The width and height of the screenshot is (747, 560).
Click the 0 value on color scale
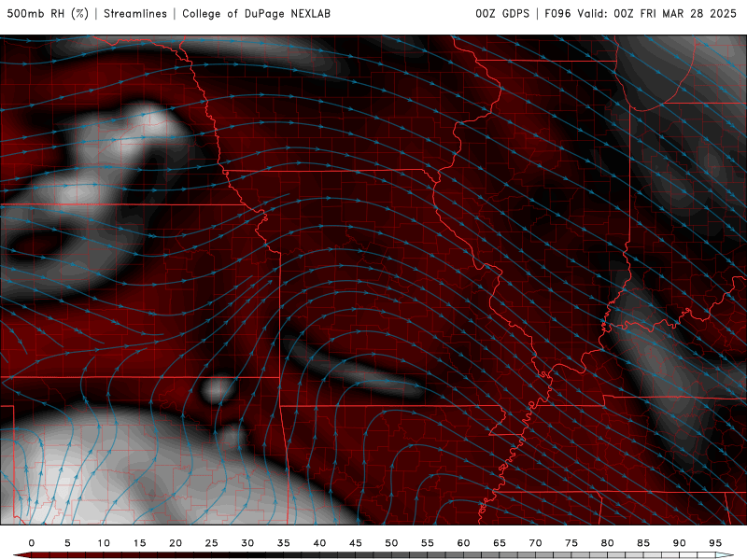(x=32, y=543)
